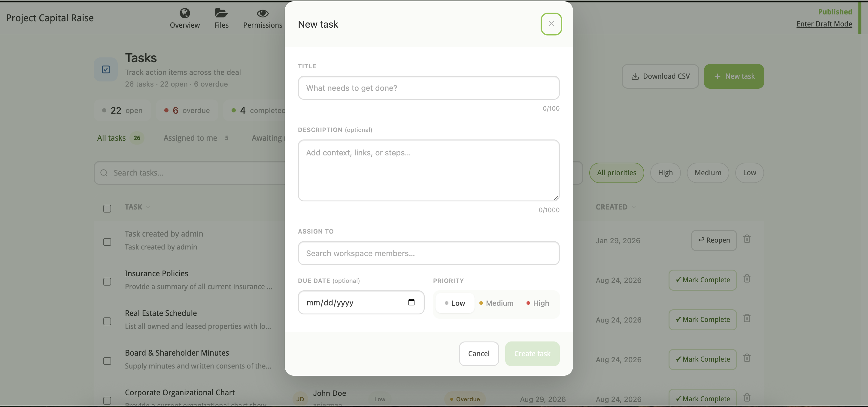Switch to Assigned to me tab
The width and height of the screenshot is (868, 407).
196,138
